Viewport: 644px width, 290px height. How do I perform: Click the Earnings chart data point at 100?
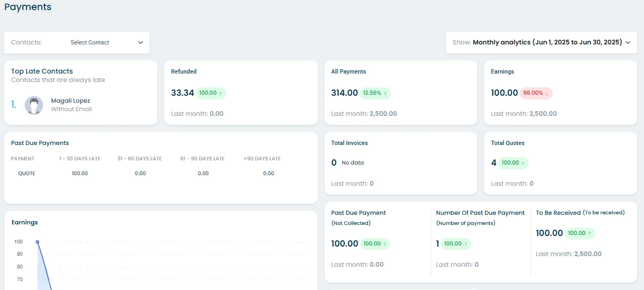(38, 242)
